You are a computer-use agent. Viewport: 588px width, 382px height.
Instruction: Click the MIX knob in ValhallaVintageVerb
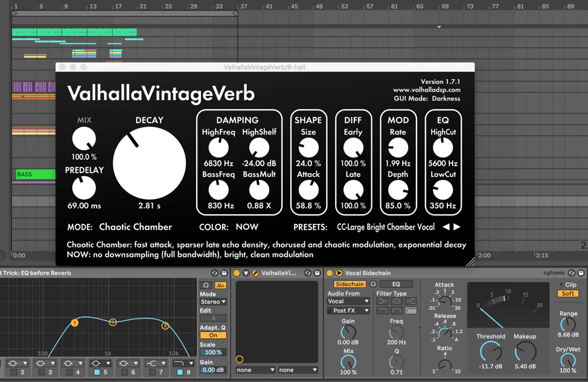coord(84,138)
